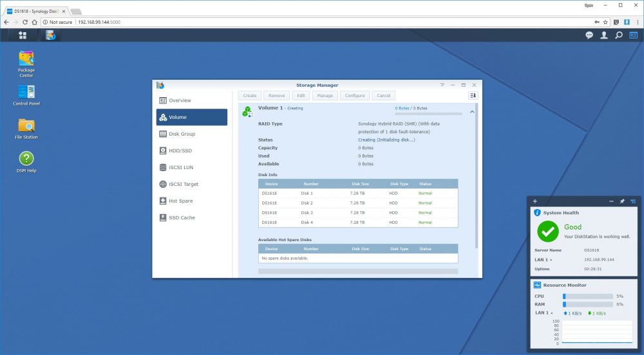Open the iSCSI LUN section
Screen dimensions: 644x355
point(192,168)
